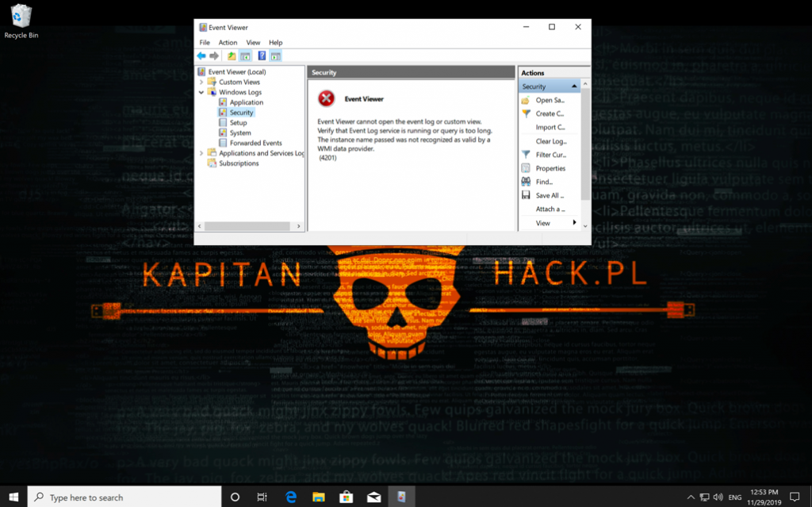Collapse the Windows Logs tree node

[x=201, y=92]
